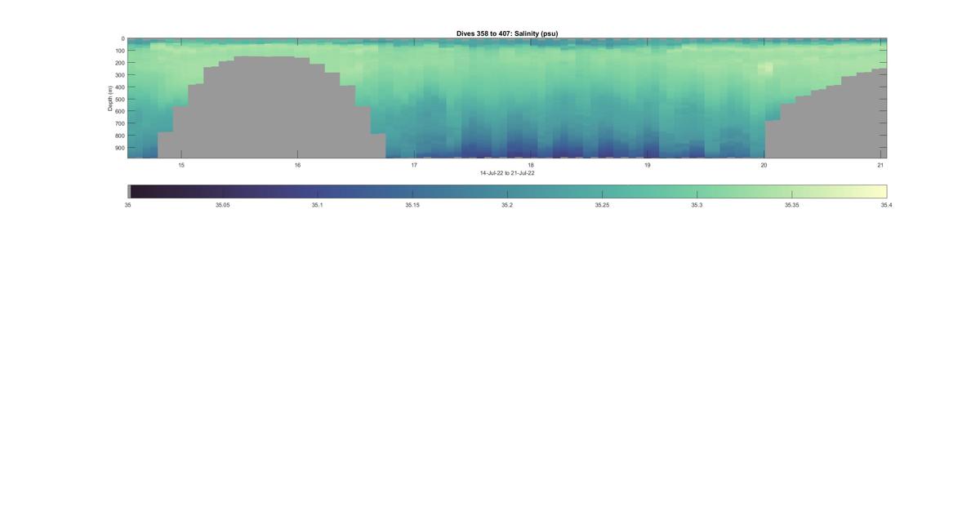Click the date tick label '18'
Image resolution: width=980 pixels, height=508 pixels.
point(531,165)
